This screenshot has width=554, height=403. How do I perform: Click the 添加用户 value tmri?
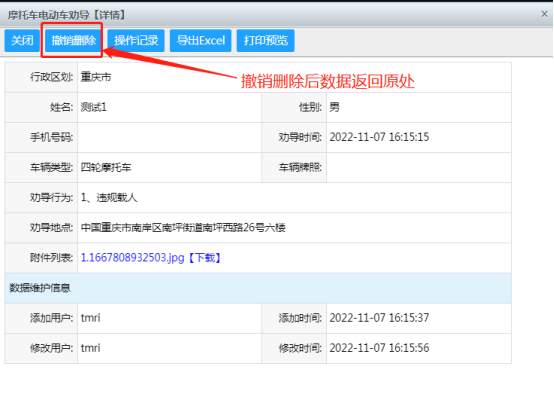coord(90,318)
